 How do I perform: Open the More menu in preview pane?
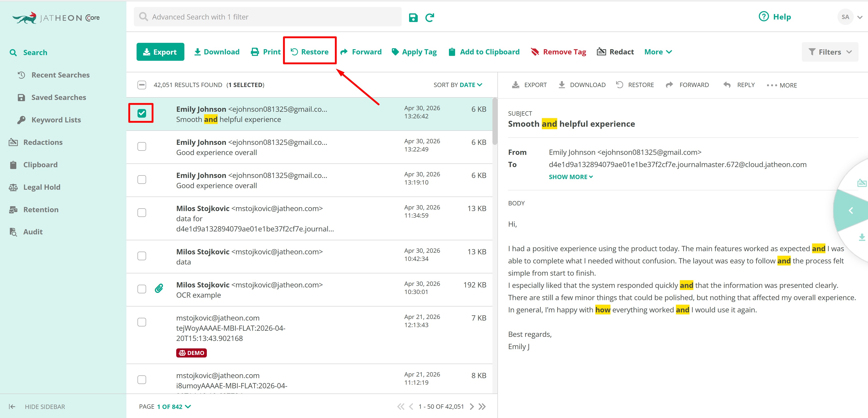(x=782, y=85)
